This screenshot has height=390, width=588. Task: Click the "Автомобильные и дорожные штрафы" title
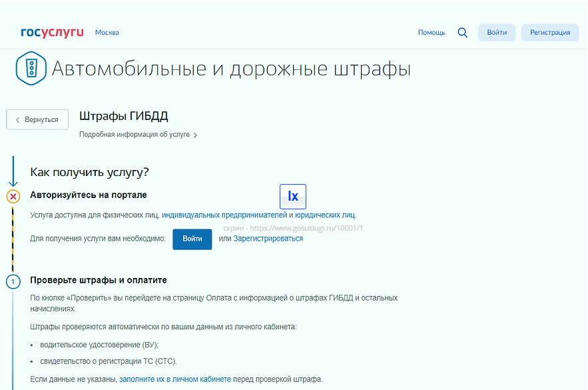coord(230,69)
